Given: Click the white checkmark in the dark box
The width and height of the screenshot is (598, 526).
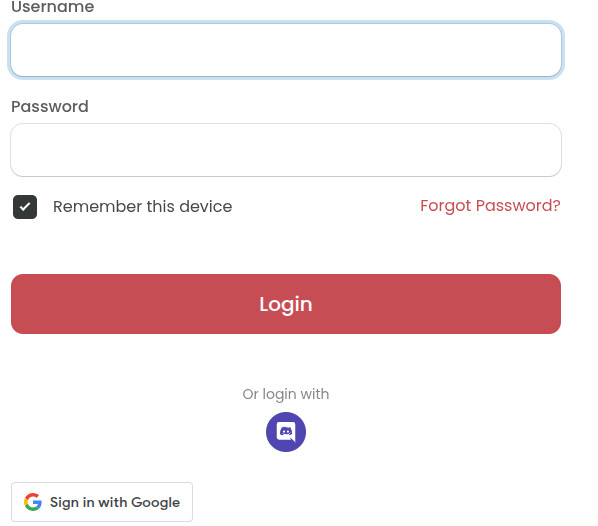Looking at the screenshot, I should [x=25, y=207].
